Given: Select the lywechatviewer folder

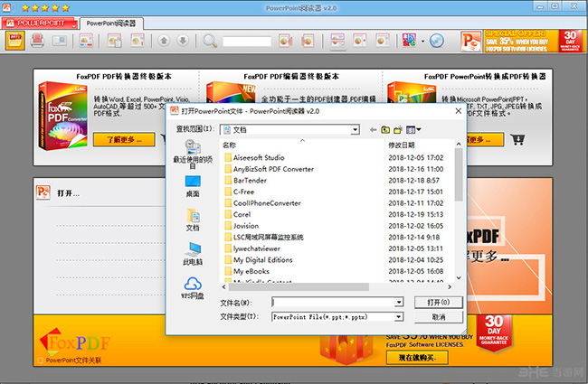Looking at the screenshot, I should tap(252, 248).
